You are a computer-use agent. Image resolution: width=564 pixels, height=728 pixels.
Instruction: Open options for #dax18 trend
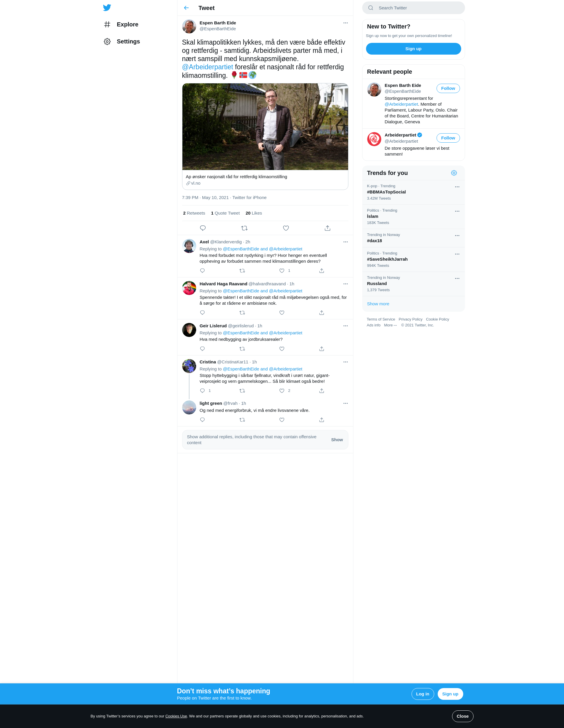(x=457, y=236)
